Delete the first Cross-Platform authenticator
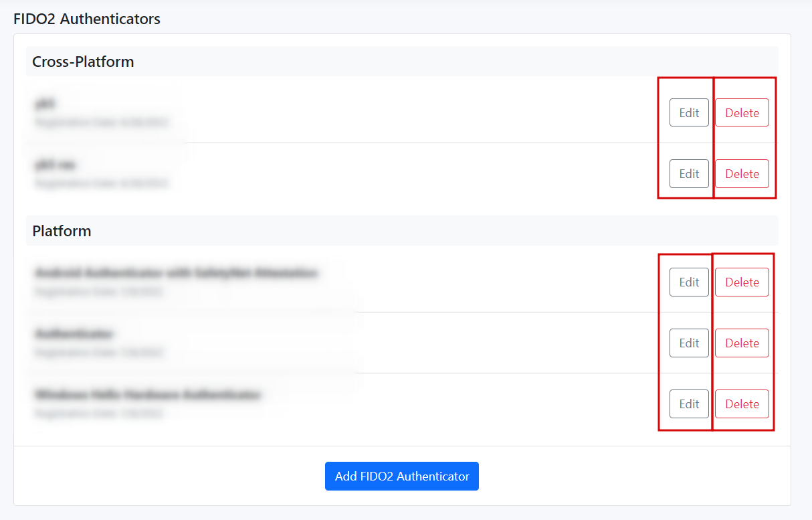This screenshot has height=520, width=812. click(x=742, y=112)
